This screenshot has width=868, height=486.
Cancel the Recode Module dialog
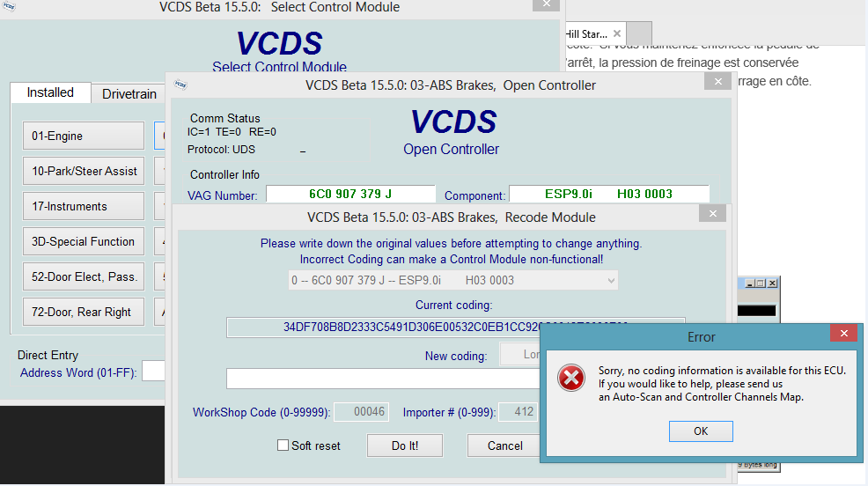click(x=504, y=445)
